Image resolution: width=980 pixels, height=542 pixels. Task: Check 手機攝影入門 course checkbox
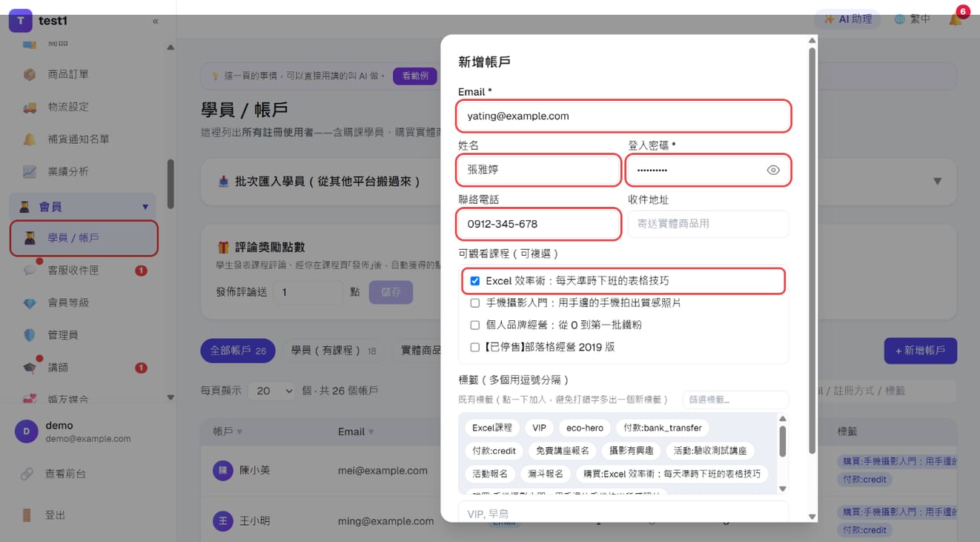[475, 303]
